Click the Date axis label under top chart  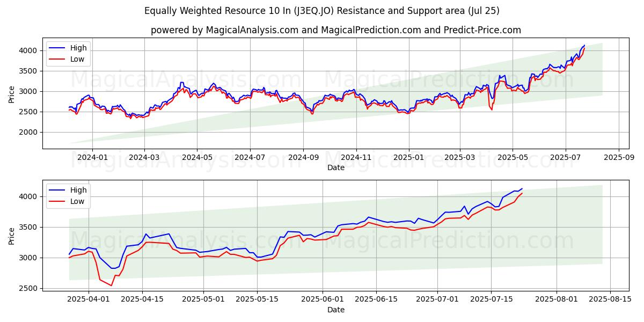point(336,167)
